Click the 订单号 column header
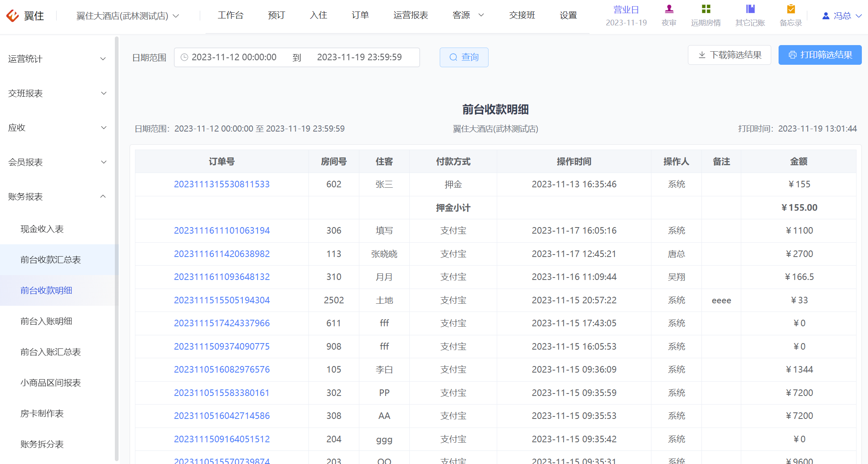868x464 pixels. (x=222, y=161)
